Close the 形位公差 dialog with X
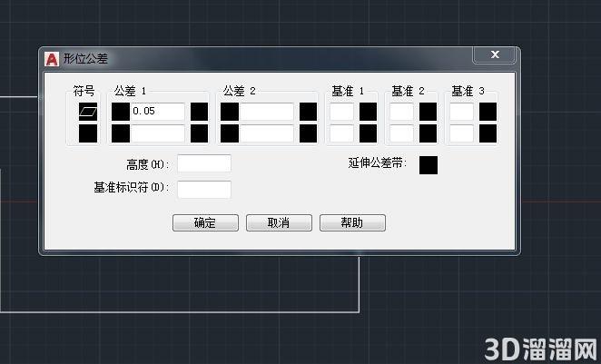This screenshot has width=601, height=364. click(x=495, y=54)
